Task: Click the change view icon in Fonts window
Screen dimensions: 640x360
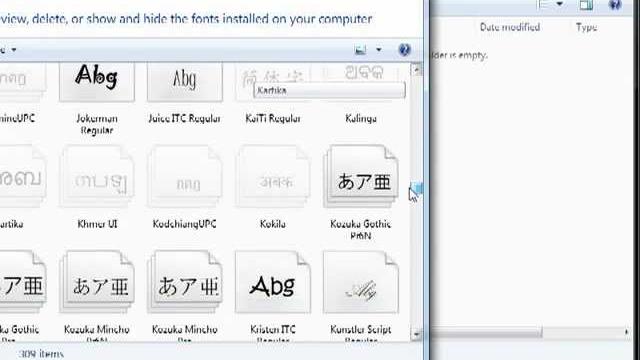Action: click(360, 50)
